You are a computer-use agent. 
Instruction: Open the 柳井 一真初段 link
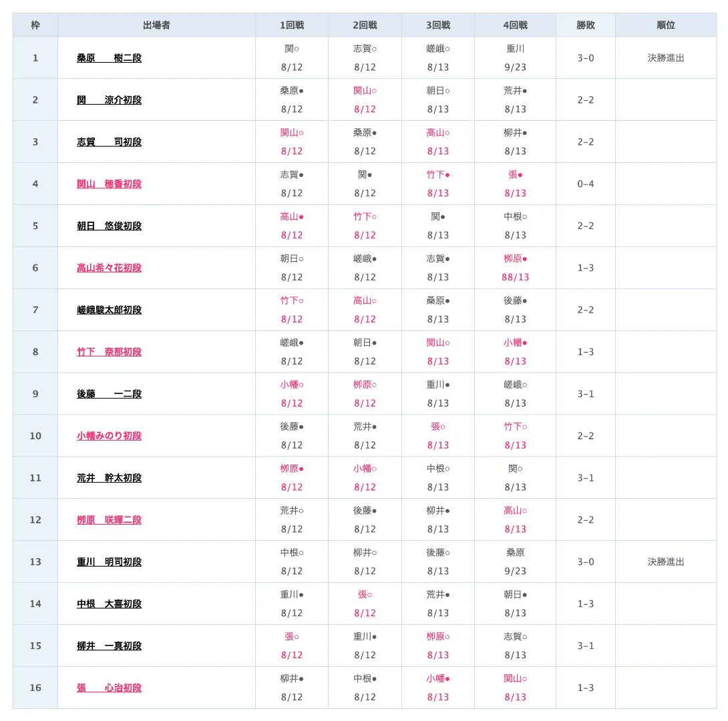[x=109, y=647]
